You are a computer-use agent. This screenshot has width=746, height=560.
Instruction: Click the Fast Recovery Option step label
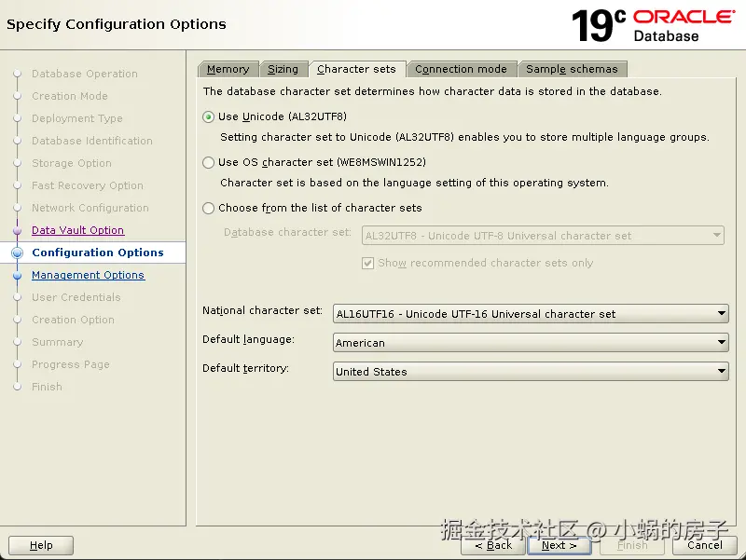pos(88,185)
